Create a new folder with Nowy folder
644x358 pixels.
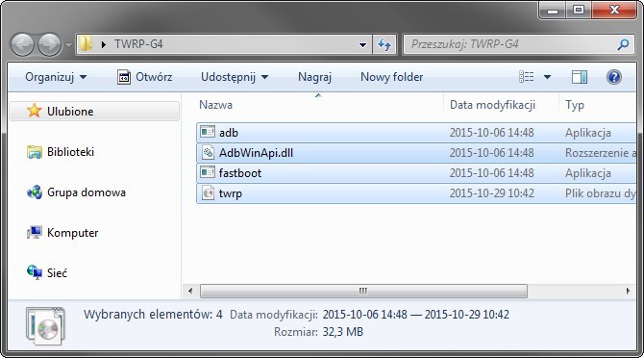[391, 77]
